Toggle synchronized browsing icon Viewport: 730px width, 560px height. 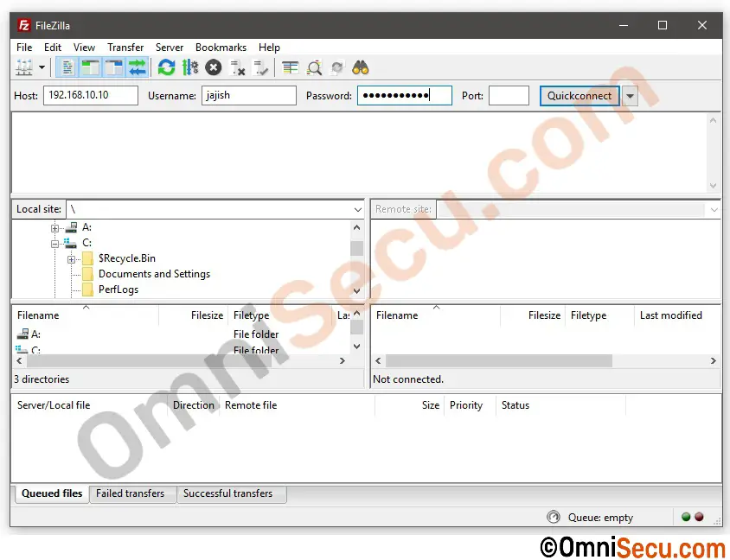click(x=337, y=68)
